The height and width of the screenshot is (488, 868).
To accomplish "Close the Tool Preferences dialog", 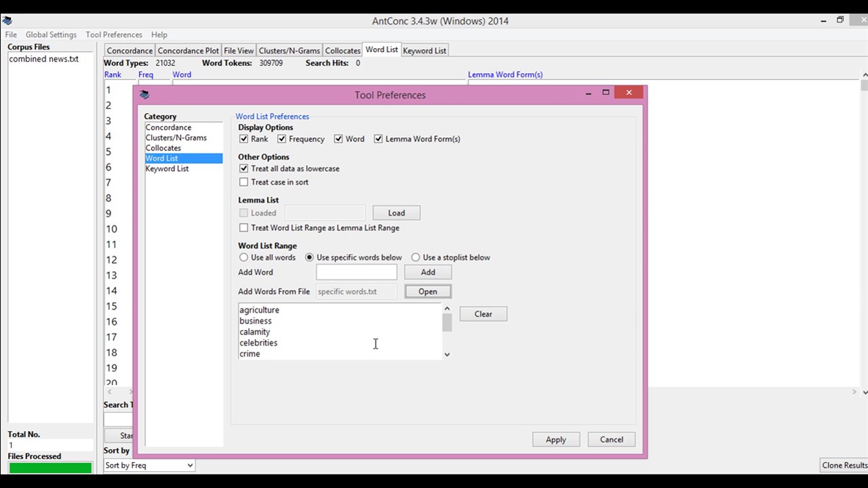I will tap(629, 92).
